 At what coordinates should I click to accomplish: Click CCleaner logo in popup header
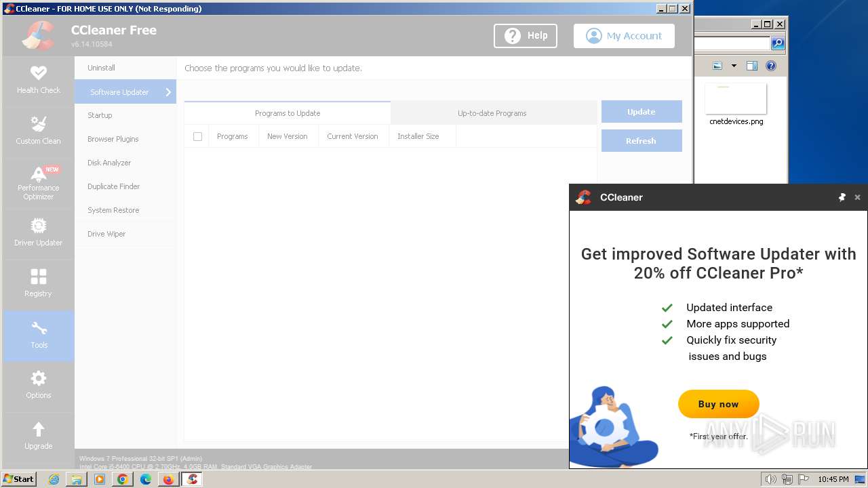(x=584, y=197)
